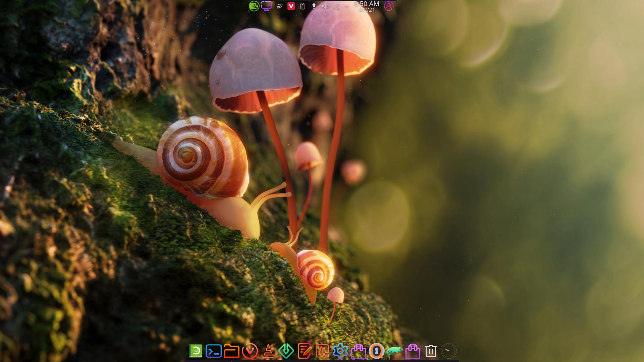
Task: Click the purple monitor icon in top panel
Action: [x=266, y=6]
